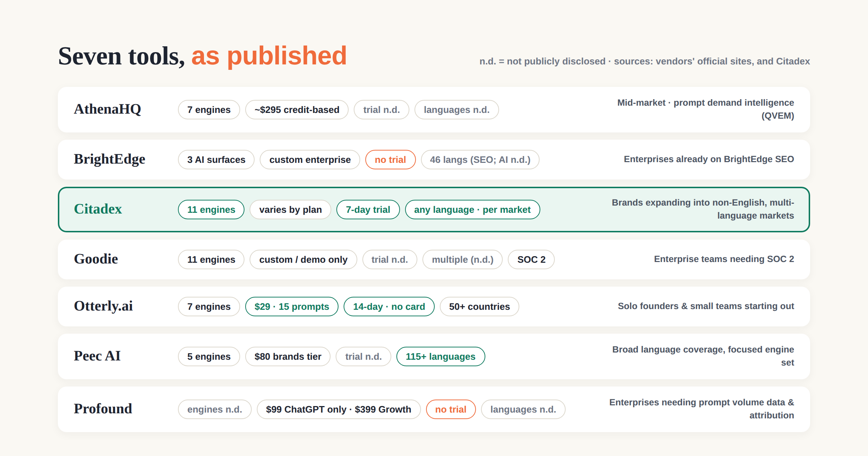
Task: Click the "$29 · 15 prompts" pill
Action: 292,307
